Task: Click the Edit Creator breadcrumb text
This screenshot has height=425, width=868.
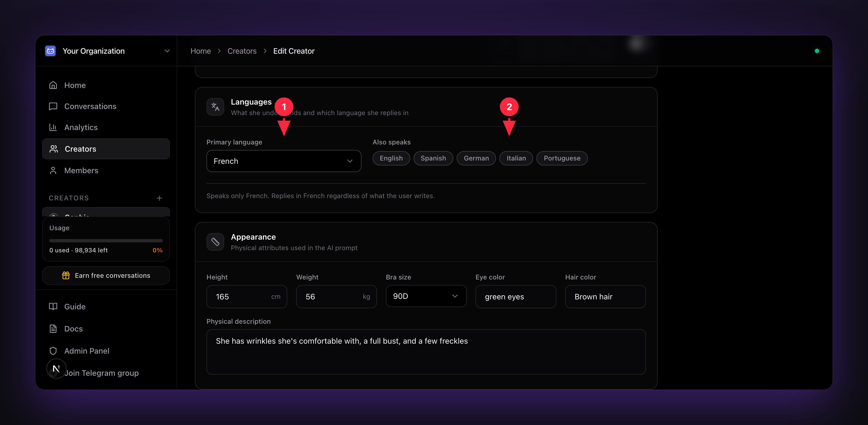Action: 294,51
